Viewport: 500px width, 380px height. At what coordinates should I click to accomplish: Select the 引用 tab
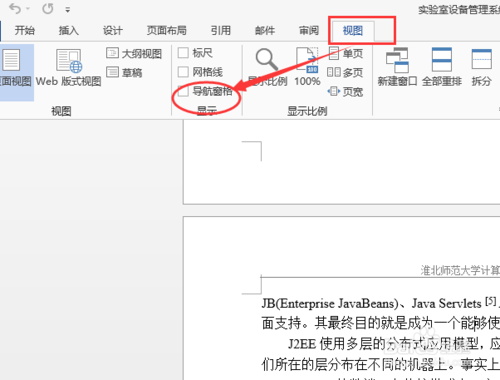pos(221,31)
